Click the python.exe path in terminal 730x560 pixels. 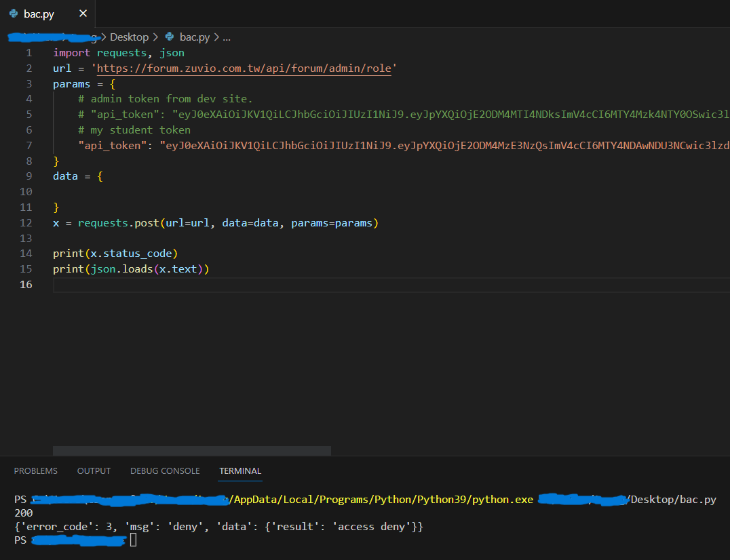click(x=382, y=500)
